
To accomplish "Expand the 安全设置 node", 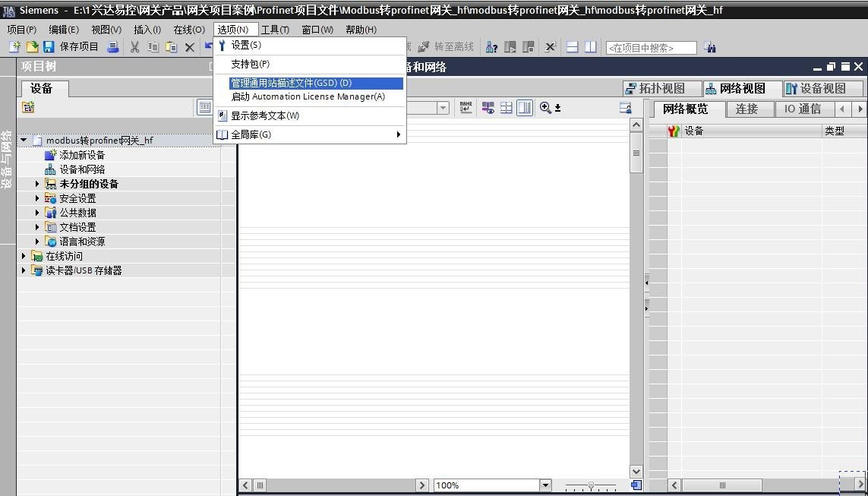I will click(x=37, y=198).
